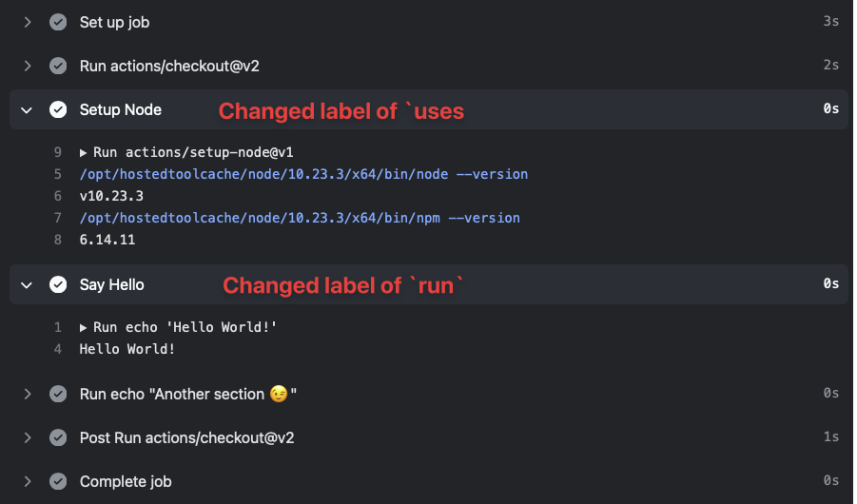
Task: Click the success checkmark icon beside Set up job
Action: coord(58,22)
